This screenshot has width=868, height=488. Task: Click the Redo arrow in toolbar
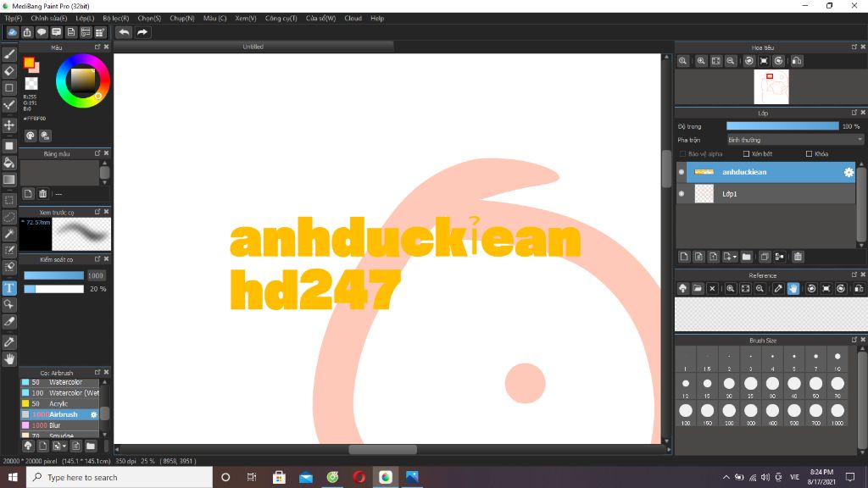click(x=142, y=32)
